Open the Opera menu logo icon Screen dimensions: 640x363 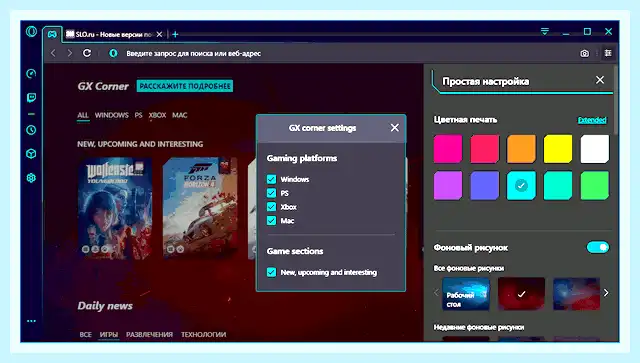pyautogui.click(x=31, y=31)
